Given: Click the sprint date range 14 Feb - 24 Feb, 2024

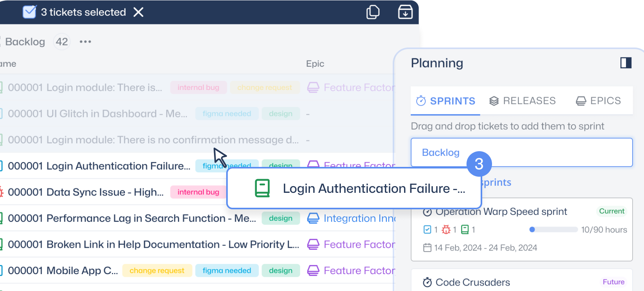Looking at the screenshot, I should (485, 248).
